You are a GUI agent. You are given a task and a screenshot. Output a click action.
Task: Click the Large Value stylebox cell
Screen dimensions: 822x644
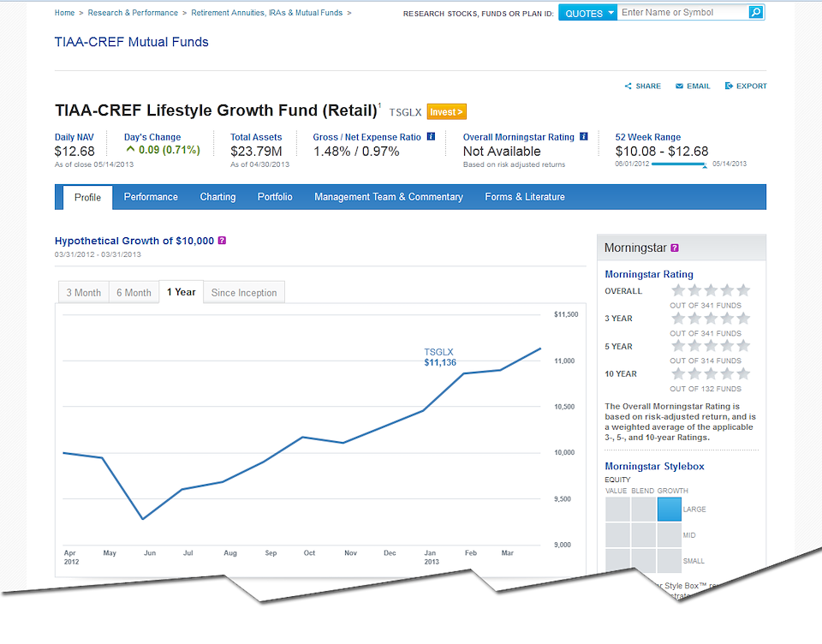pyautogui.click(x=617, y=510)
